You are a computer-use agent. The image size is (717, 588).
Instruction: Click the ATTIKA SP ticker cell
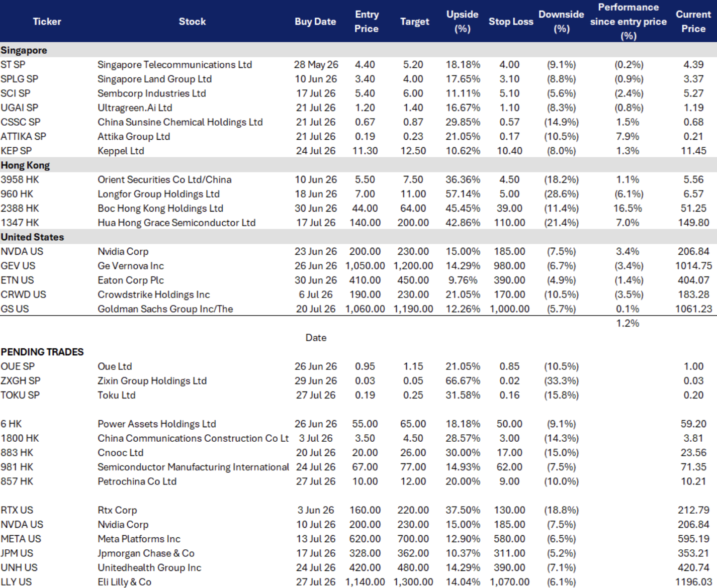(x=23, y=137)
